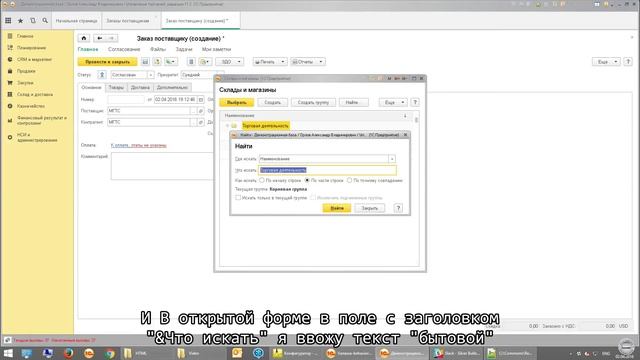Click the Комментарий text area
The height and width of the screenshot is (360, 640).
162,166
